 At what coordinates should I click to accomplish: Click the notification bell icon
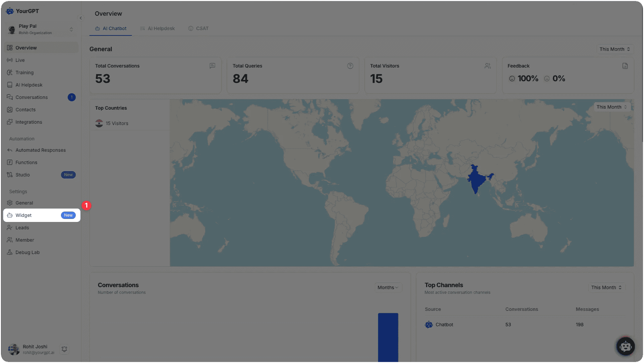click(64, 349)
